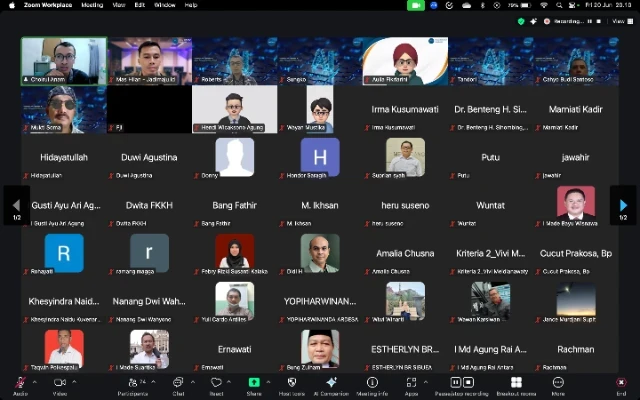The width and height of the screenshot is (640, 400).
Task: Expand the Audio options caret
Action: [35, 381]
